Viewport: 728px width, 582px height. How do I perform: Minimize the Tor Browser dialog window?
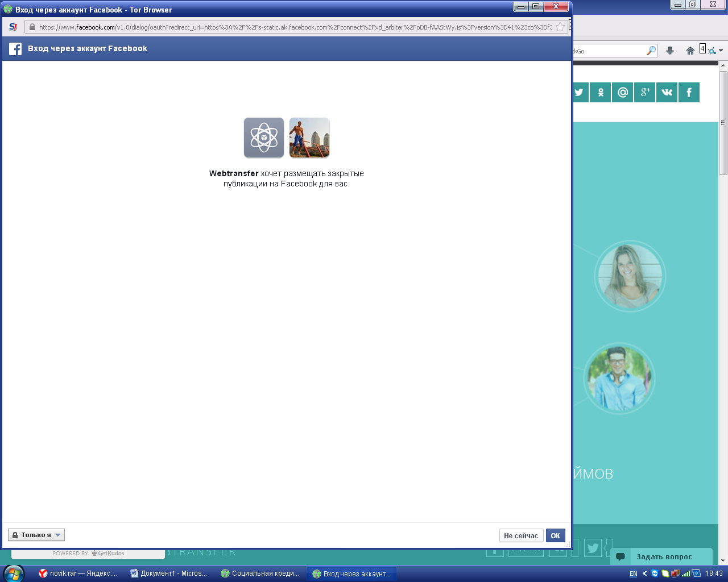point(521,6)
